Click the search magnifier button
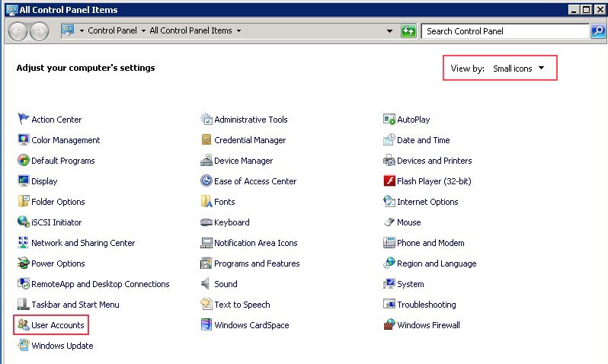The height and width of the screenshot is (364, 608). click(x=598, y=31)
